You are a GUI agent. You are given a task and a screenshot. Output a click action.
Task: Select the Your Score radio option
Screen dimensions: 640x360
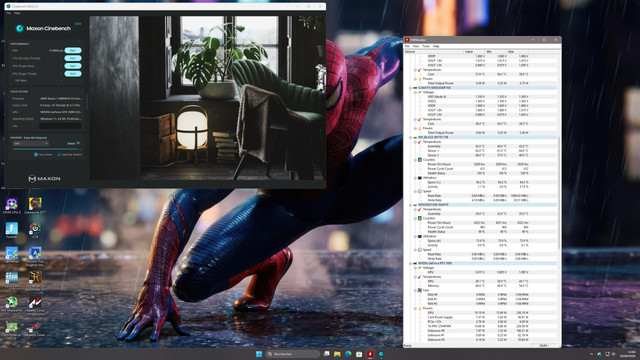pyautogui.click(x=36, y=155)
